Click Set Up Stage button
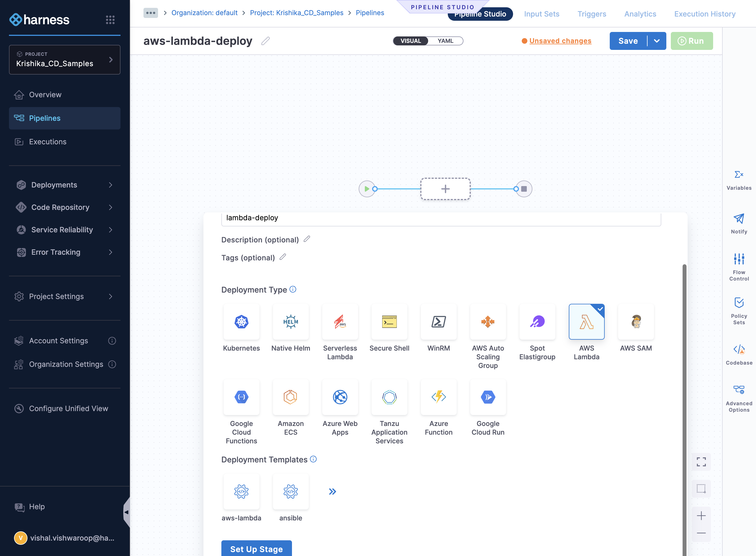The height and width of the screenshot is (556, 756). 256,549
